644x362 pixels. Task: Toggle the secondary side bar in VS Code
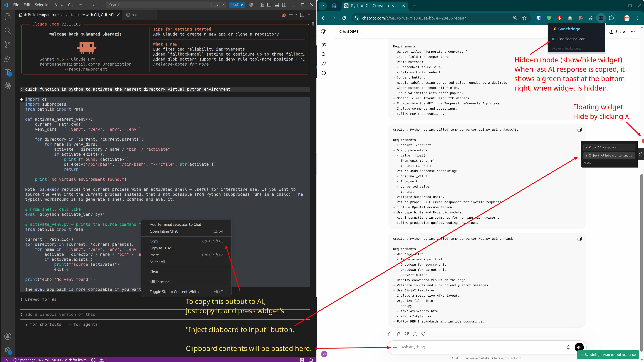pos(284,5)
